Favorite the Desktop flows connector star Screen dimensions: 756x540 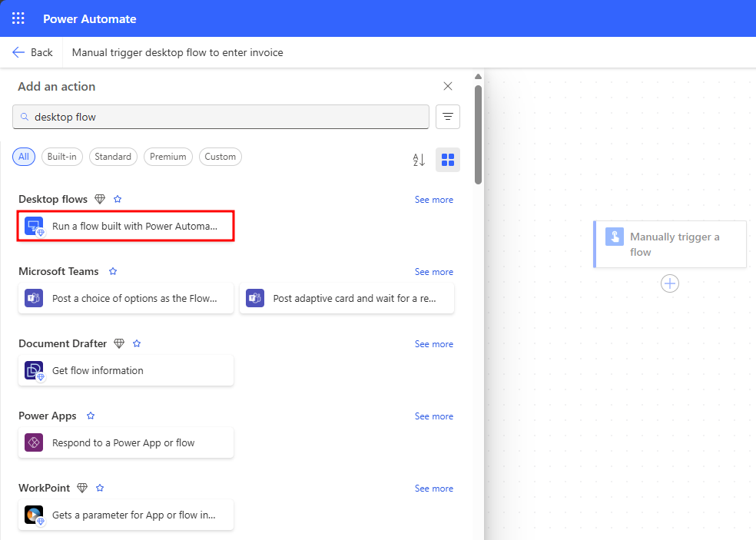pos(117,199)
